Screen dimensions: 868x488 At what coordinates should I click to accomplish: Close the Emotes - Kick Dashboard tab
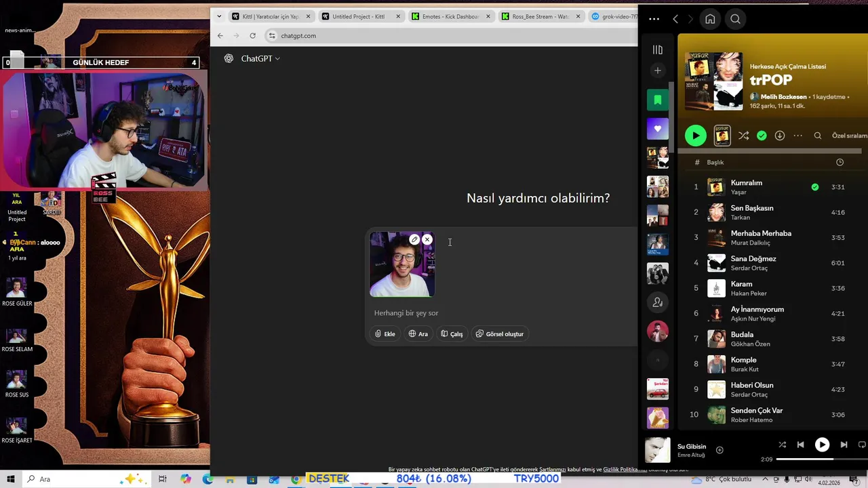488,16
